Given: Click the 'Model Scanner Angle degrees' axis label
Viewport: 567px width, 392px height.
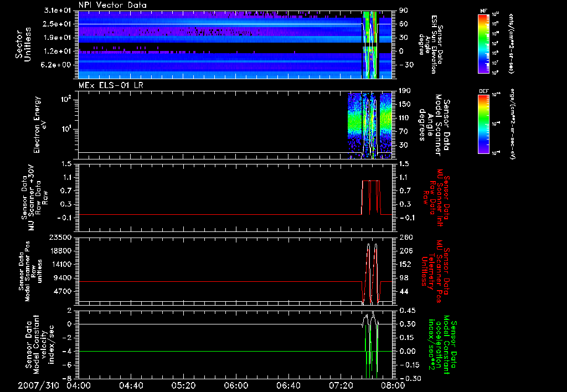Looking at the screenshot, I should (x=435, y=125).
